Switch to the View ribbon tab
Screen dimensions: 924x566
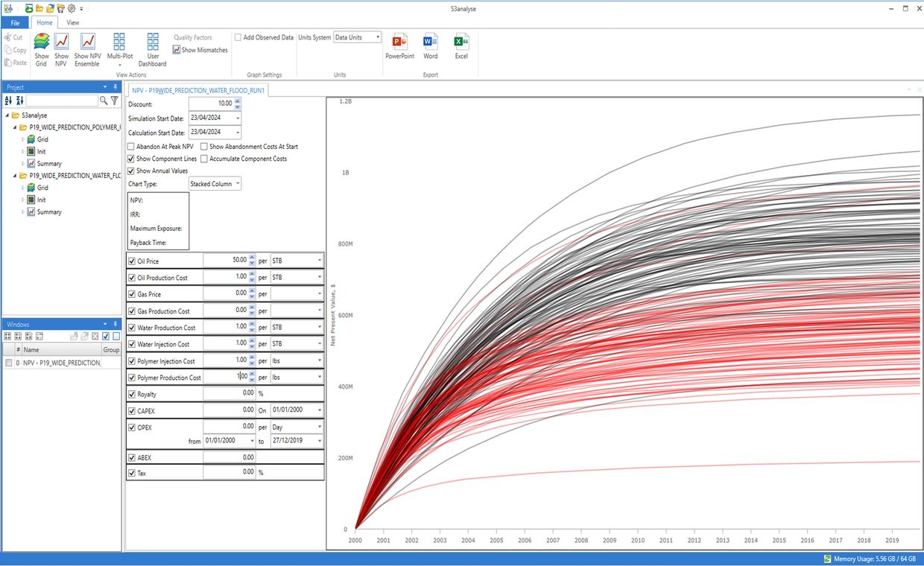click(x=73, y=23)
